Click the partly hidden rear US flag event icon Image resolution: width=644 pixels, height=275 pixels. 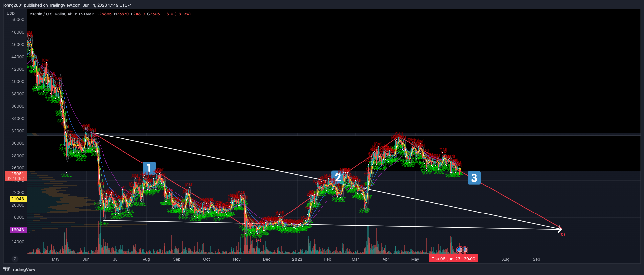tap(465, 250)
